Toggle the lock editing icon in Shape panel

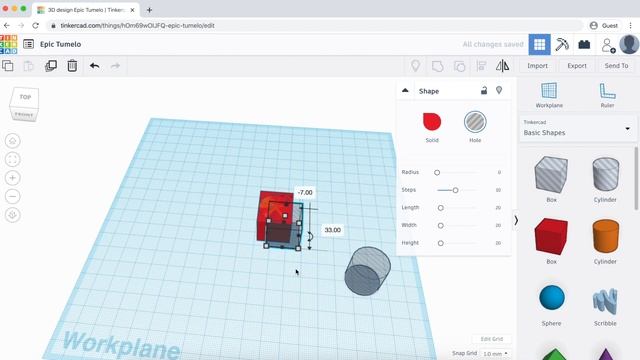484,91
